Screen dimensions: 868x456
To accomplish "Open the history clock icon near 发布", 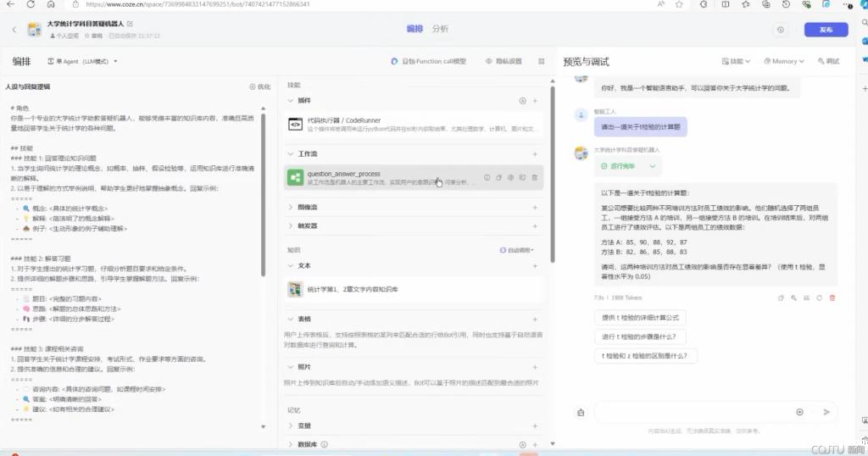I will click(x=780, y=30).
